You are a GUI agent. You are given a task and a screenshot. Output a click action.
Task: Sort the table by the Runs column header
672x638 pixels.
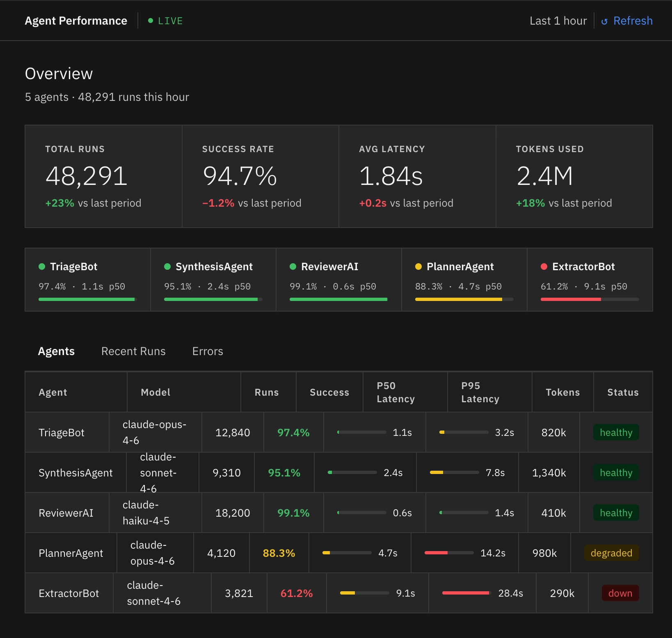pos(267,392)
